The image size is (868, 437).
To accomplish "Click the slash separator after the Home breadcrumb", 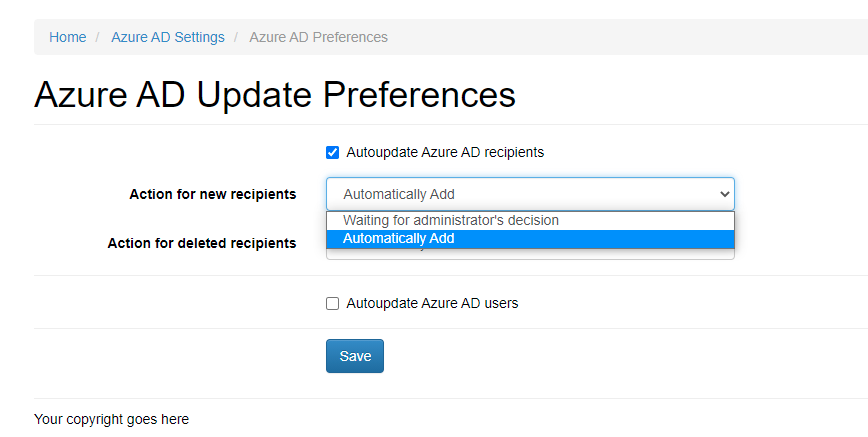I will point(98,37).
